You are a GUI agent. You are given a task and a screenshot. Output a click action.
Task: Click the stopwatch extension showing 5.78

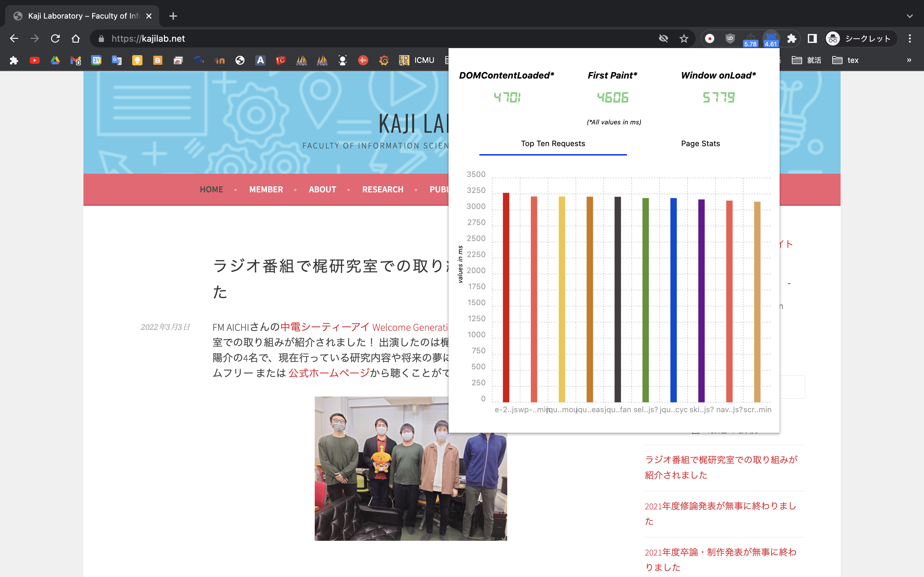(x=750, y=38)
